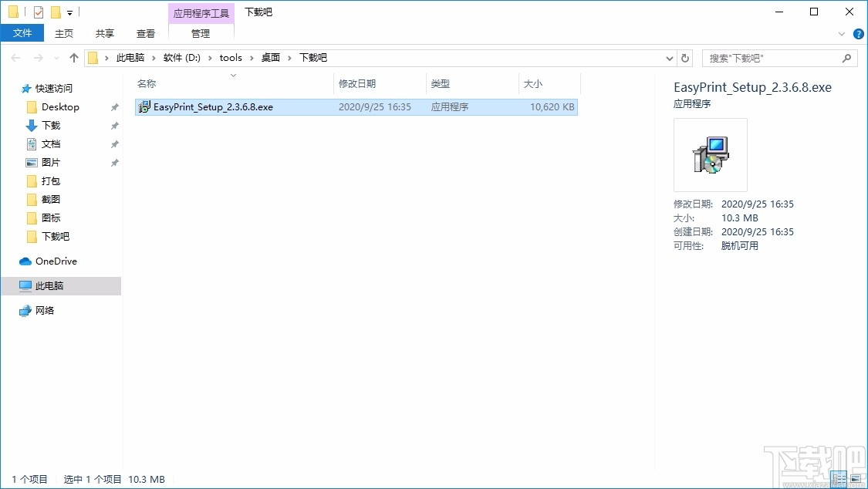Open the 查看 ribbon tab
The height and width of the screenshot is (489, 868).
tap(146, 33)
